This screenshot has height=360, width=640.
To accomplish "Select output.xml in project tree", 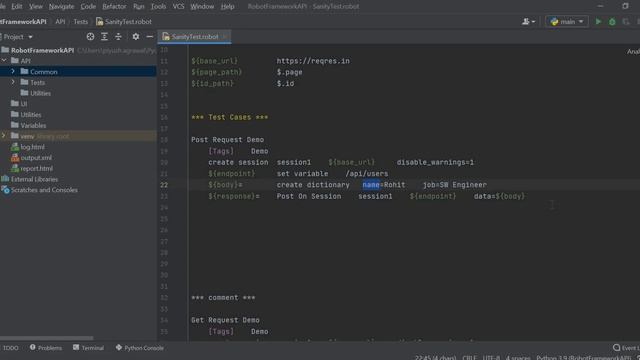I will pos(36,158).
